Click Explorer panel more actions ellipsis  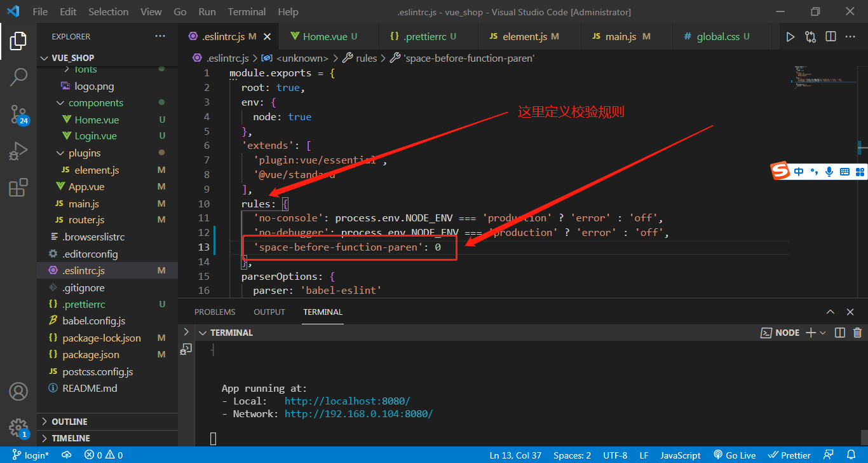pyautogui.click(x=160, y=36)
